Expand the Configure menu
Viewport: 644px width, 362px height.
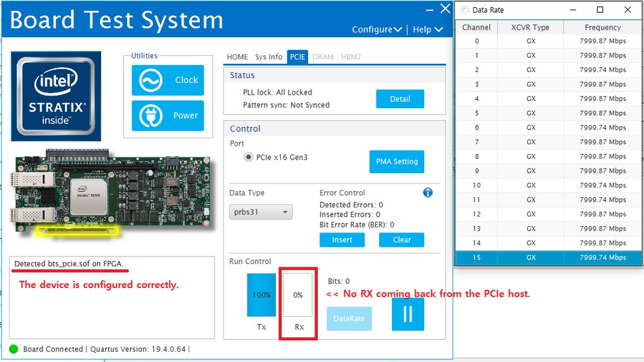376,30
